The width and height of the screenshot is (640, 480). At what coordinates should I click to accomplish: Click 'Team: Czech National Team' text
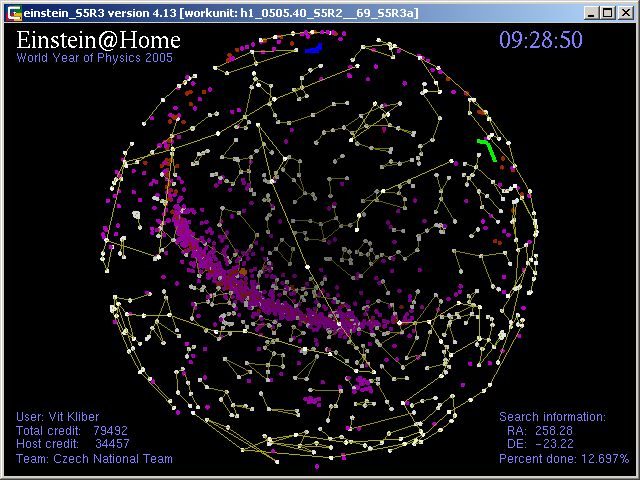[x=94, y=458]
